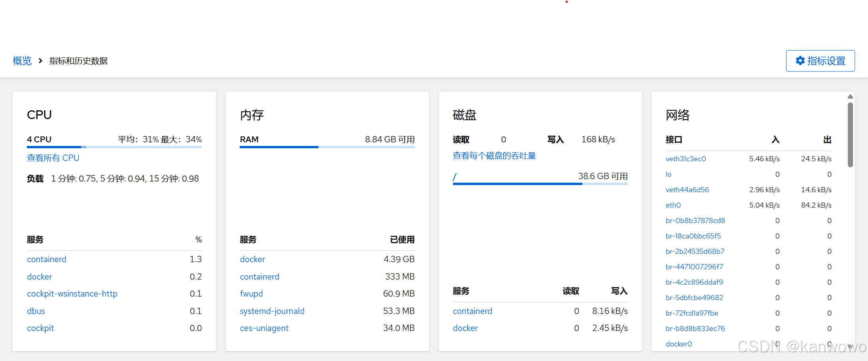
Task: Open the dbus service entry
Action: [36, 311]
